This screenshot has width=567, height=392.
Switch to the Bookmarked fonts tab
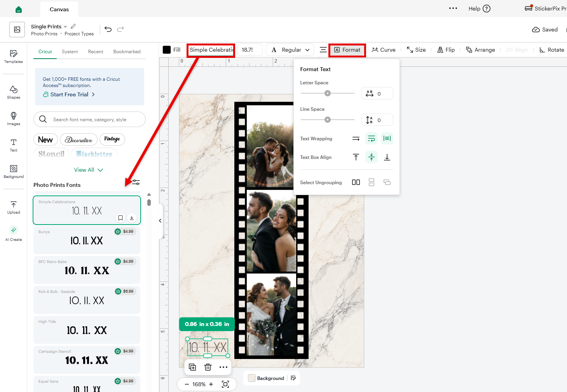[127, 52]
